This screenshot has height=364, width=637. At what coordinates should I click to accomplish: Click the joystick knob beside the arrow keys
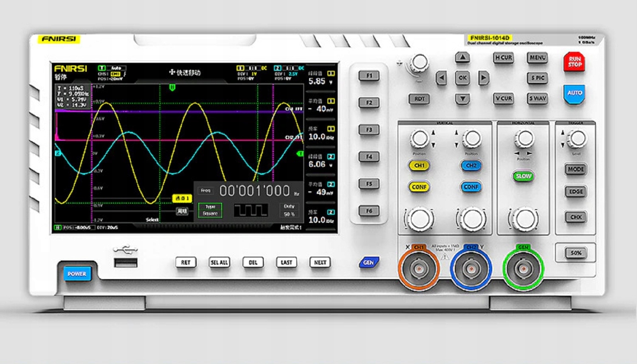[x=420, y=63]
